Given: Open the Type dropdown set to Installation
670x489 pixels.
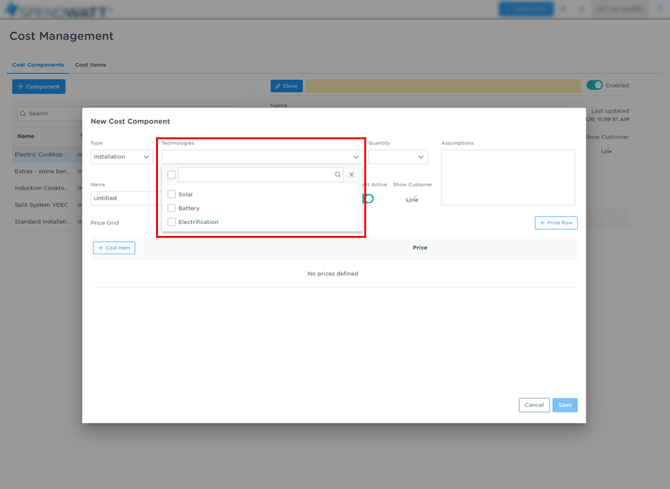Looking at the screenshot, I should [122, 157].
